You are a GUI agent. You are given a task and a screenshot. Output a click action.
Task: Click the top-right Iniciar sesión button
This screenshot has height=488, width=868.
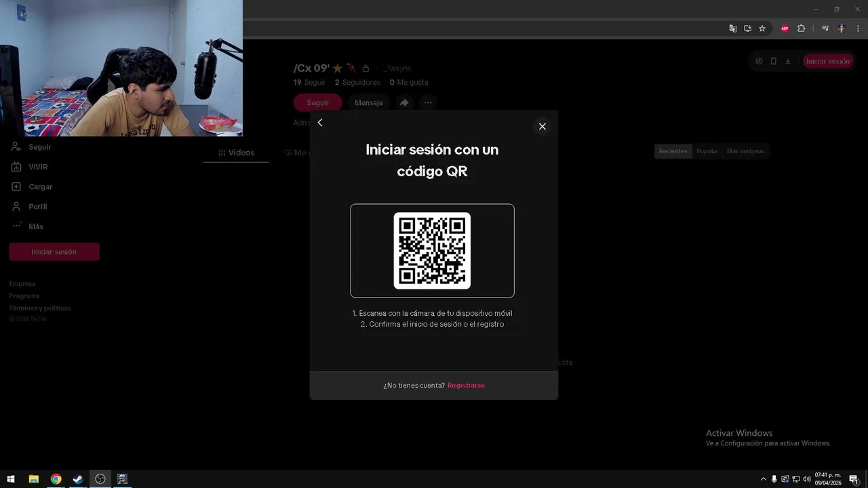pos(827,61)
